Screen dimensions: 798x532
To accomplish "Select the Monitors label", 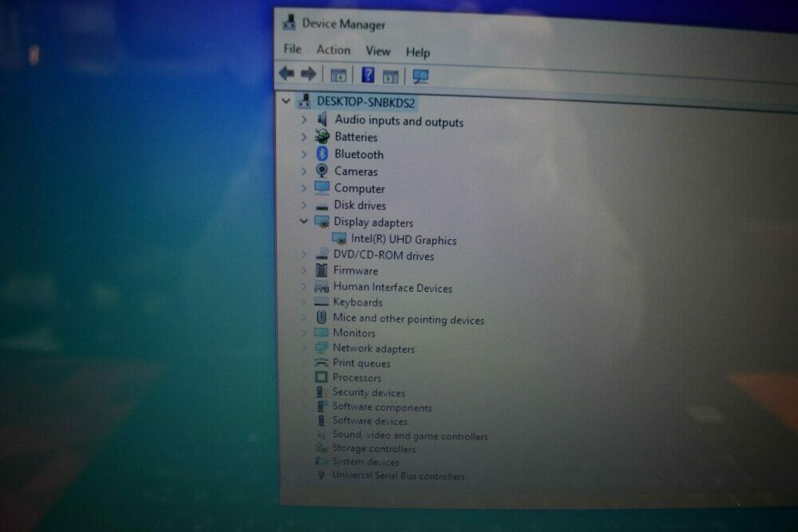I will click(354, 333).
